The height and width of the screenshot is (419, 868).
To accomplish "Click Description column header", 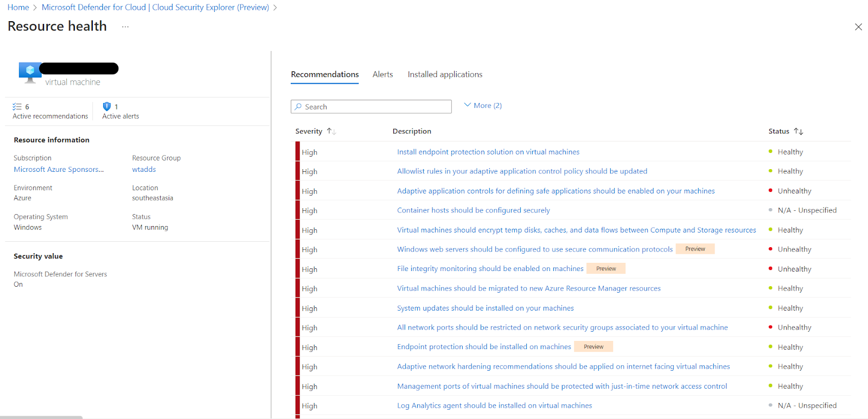I will [x=412, y=131].
